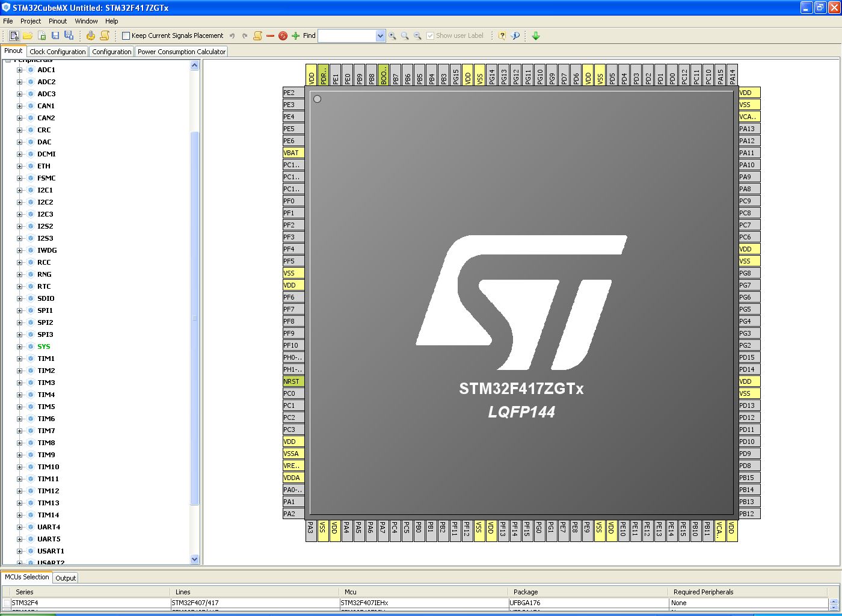
Task: Click the VBAT pin on the chip
Action: [293, 153]
